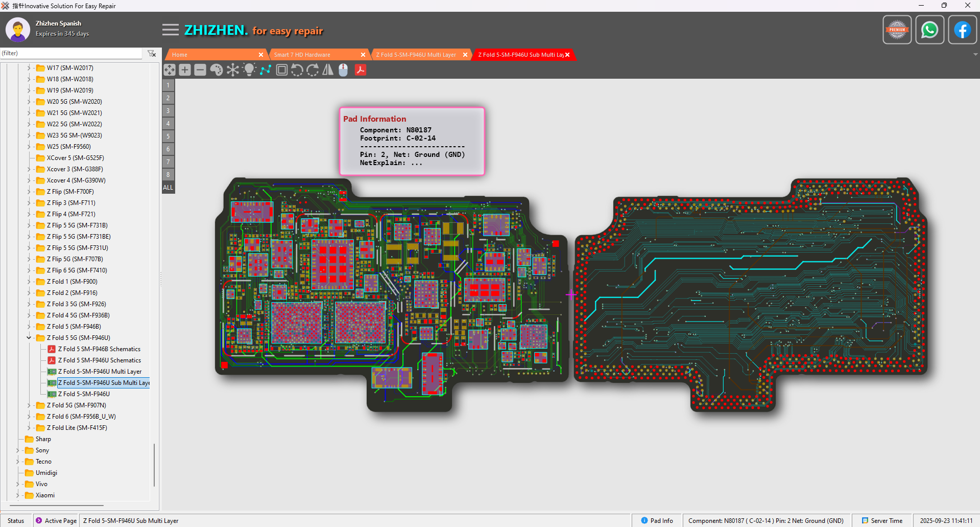This screenshot has width=980, height=527.
Task: Expand the Z Fold 6 (SM-F956B_U_W) folder
Action: pos(29,416)
